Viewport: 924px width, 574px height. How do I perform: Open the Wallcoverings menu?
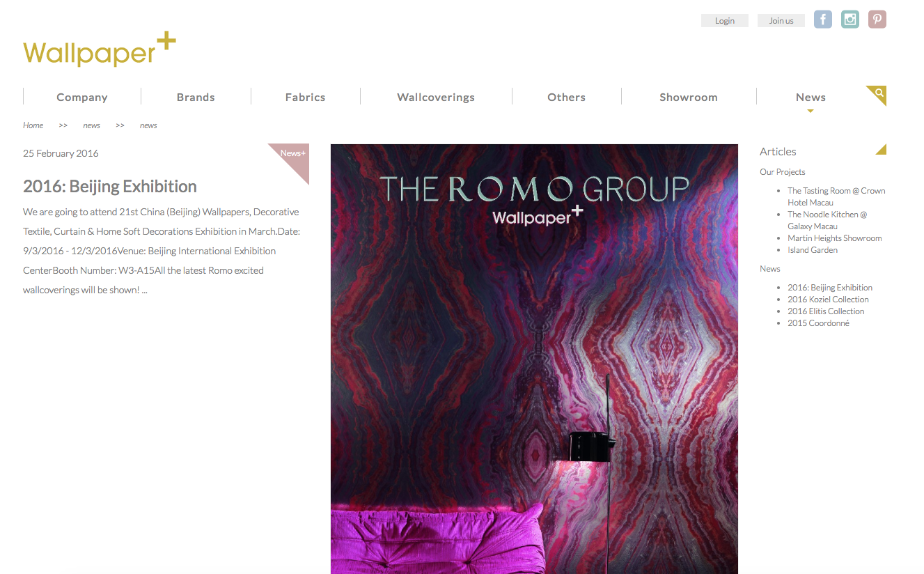436,98
